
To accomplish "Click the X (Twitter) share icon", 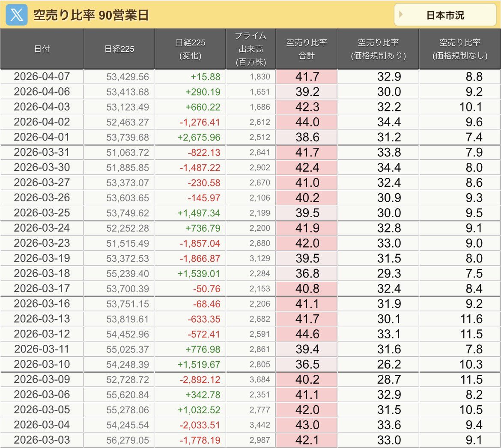I will coord(17,15).
